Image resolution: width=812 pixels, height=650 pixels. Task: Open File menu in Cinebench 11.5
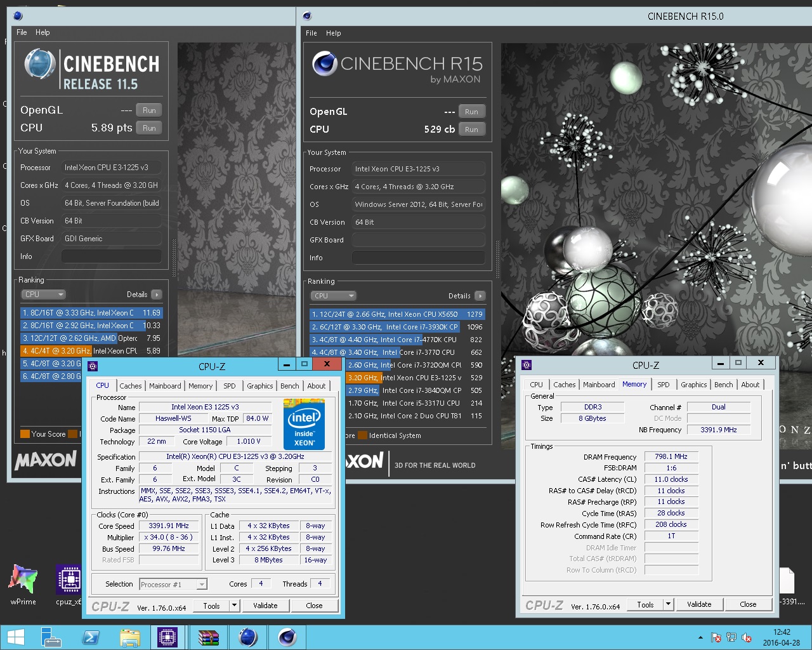click(22, 32)
